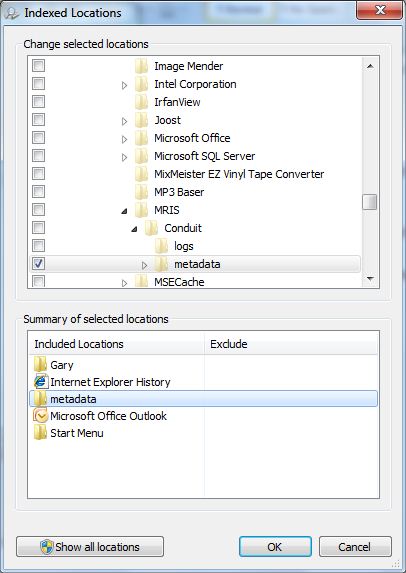Uncheck the metadata folder checkbox

(39, 263)
